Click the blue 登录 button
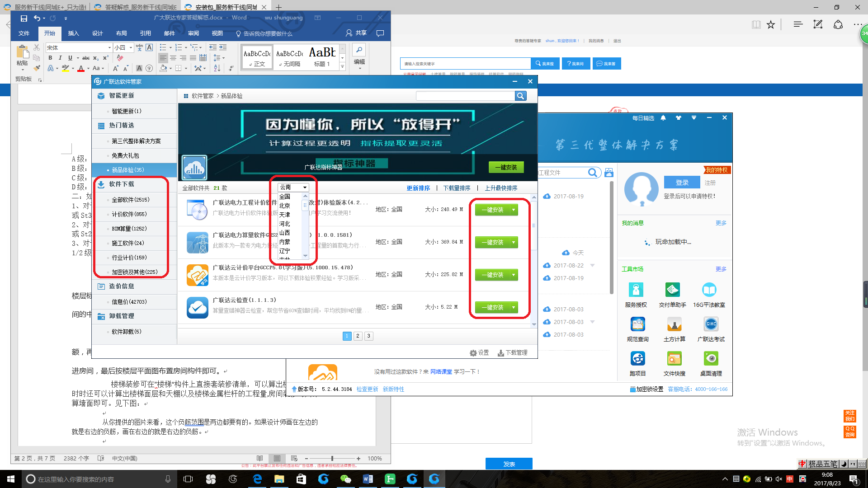The image size is (868, 488). [682, 183]
